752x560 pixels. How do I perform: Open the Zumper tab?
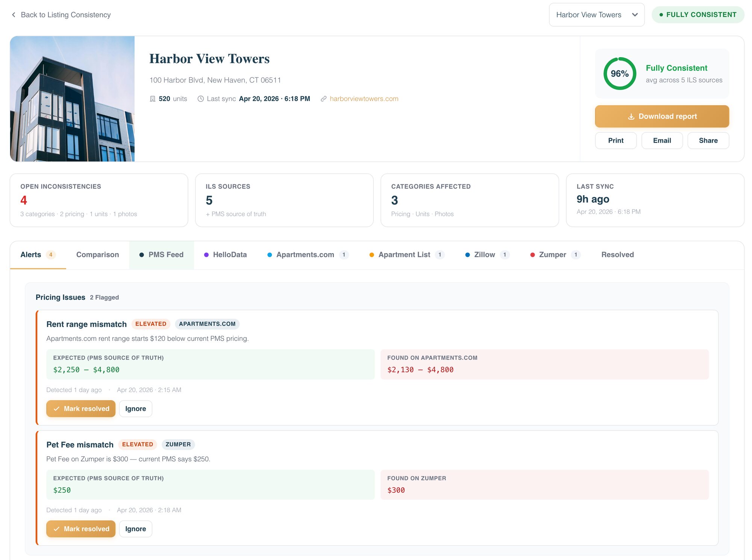pyautogui.click(x=555, y=255)
